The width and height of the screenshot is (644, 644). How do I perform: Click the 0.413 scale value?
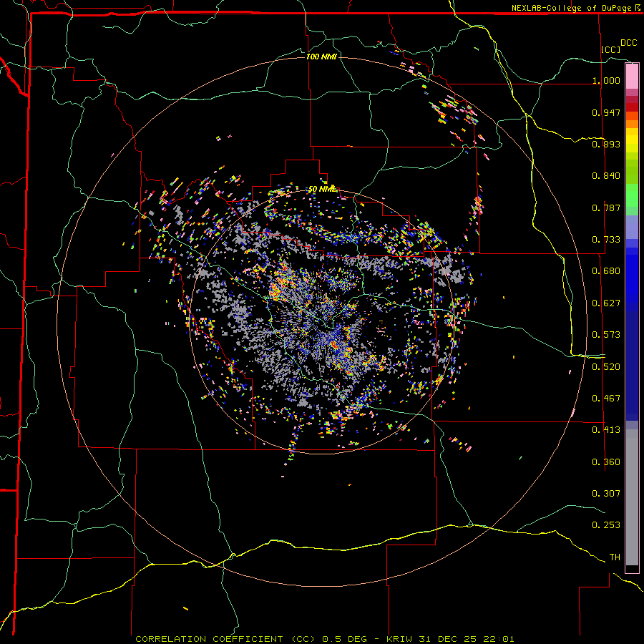[606, 430]
